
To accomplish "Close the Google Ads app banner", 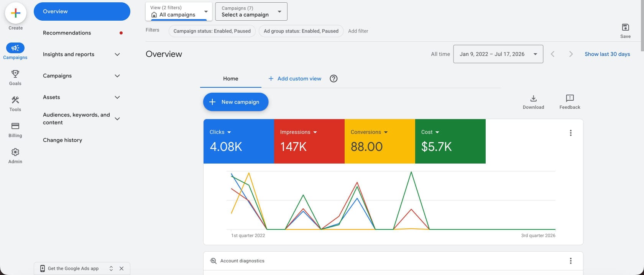I will (x=122, y=268).
